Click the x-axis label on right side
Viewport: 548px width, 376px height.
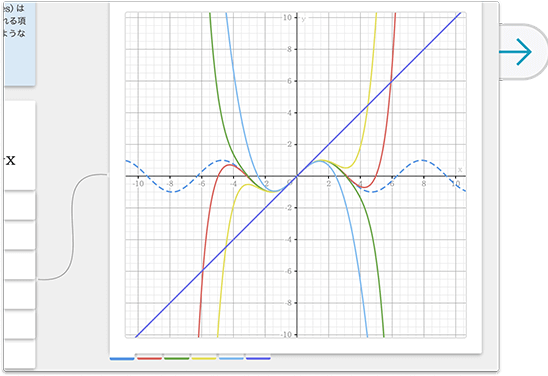[460, 170]
